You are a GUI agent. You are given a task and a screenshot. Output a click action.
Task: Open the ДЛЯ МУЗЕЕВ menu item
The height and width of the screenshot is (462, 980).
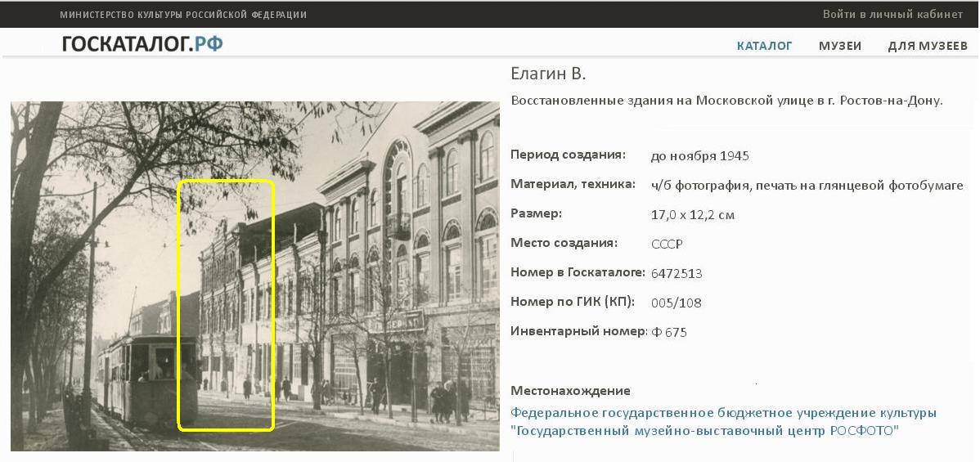click(x=928, y=46)
